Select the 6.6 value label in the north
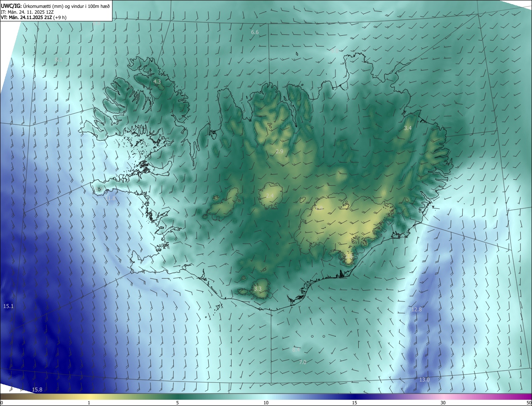 255,32
